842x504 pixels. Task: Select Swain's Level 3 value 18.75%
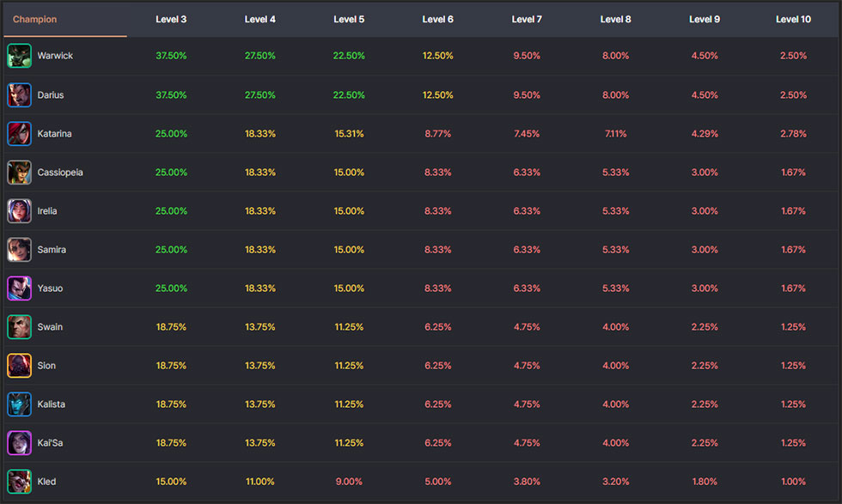(171, 327)
